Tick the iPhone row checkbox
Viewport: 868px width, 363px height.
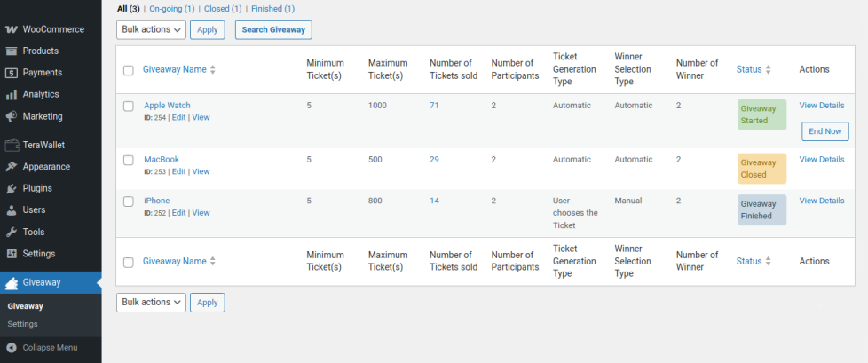click(x=129, y=201)
